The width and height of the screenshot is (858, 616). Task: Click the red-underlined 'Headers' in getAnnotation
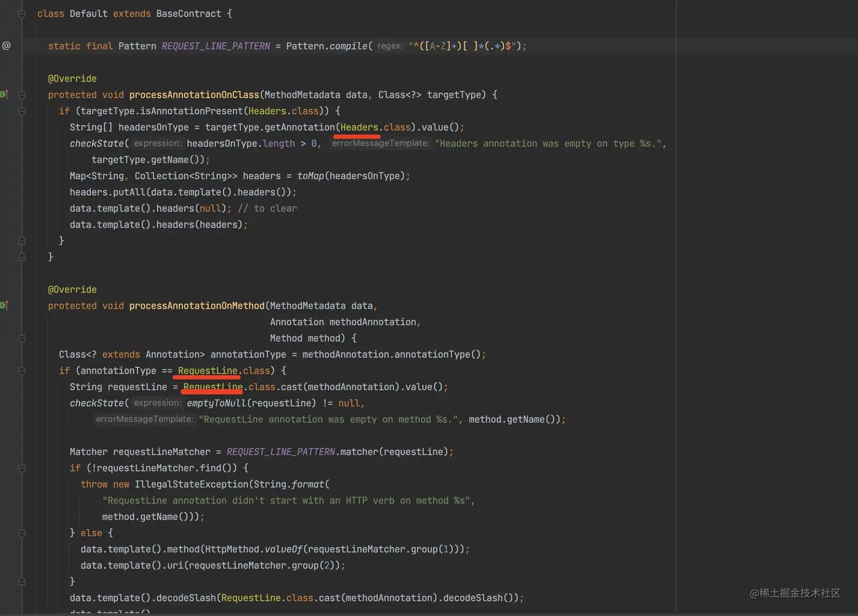[359, 127]
